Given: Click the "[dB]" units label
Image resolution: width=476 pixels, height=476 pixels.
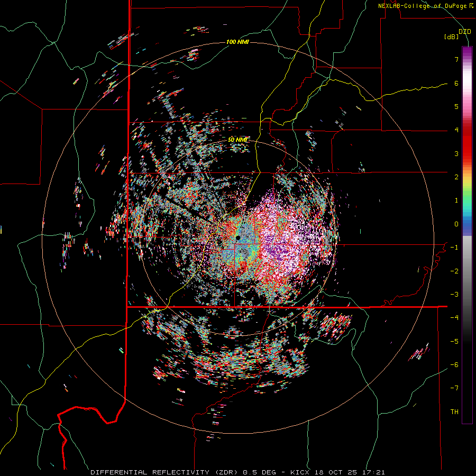Looking at the screenshot, I should point(451,37).
